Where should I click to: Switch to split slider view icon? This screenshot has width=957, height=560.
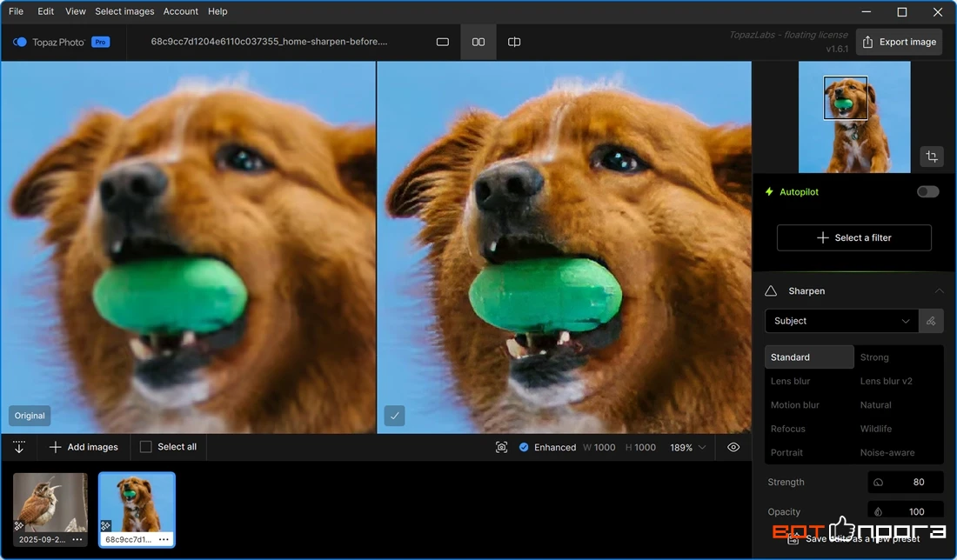click(514, 42)
